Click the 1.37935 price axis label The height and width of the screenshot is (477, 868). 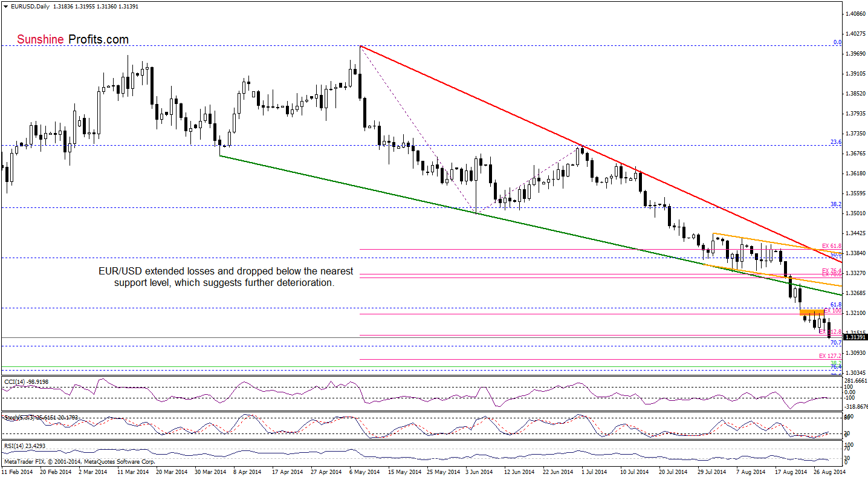[x=857, y=114]
